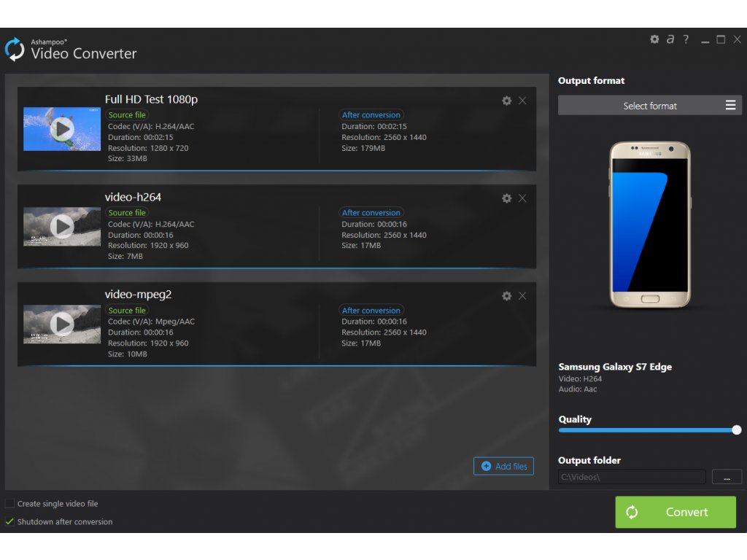Play preview of video-mpeg2 thumbnail
This screenshot has width=747, height=560.
(x=62, y=324)
